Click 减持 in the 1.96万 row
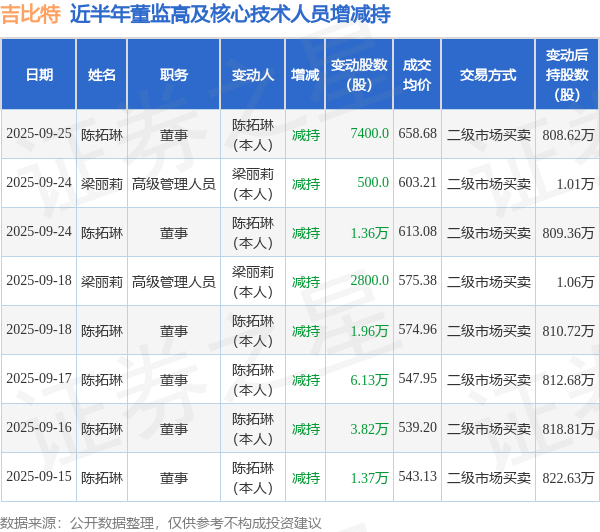 [x=306, y=331]
